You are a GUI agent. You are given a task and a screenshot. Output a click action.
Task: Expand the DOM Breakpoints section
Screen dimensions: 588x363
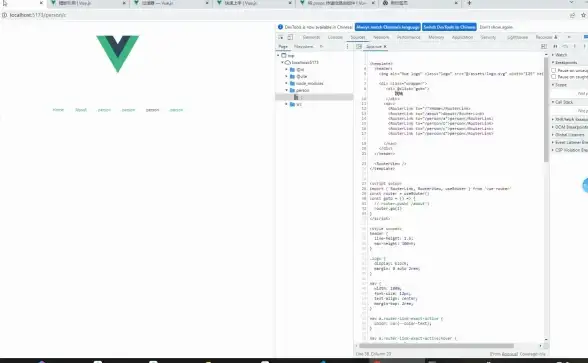[569, 127]
